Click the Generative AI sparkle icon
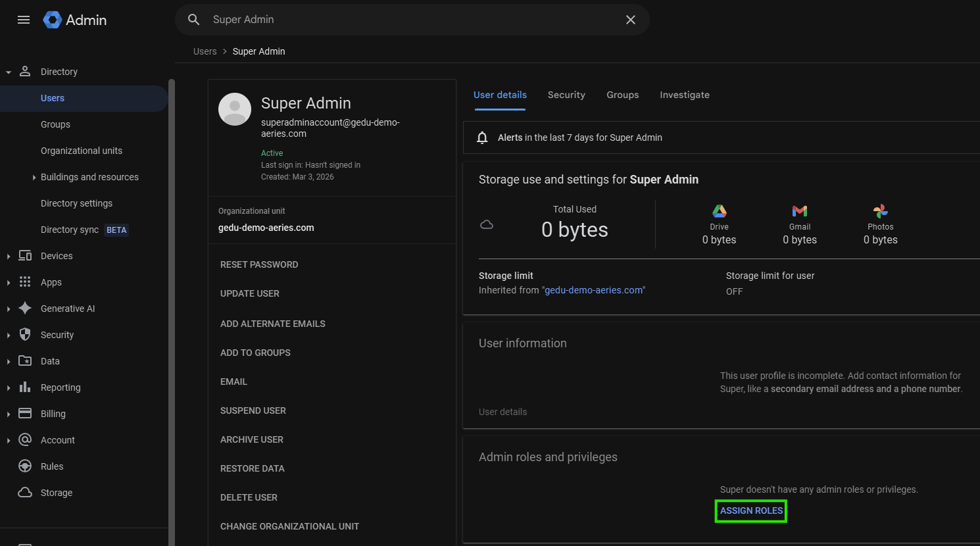Image resolution: width=980 pixels, height=546 pixels. 25,308
